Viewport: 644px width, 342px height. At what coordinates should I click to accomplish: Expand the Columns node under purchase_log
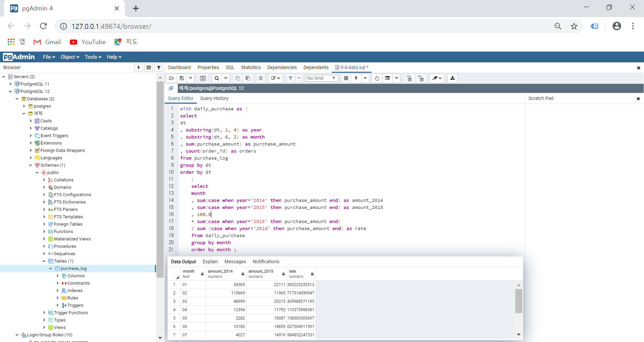pos(58,276)
